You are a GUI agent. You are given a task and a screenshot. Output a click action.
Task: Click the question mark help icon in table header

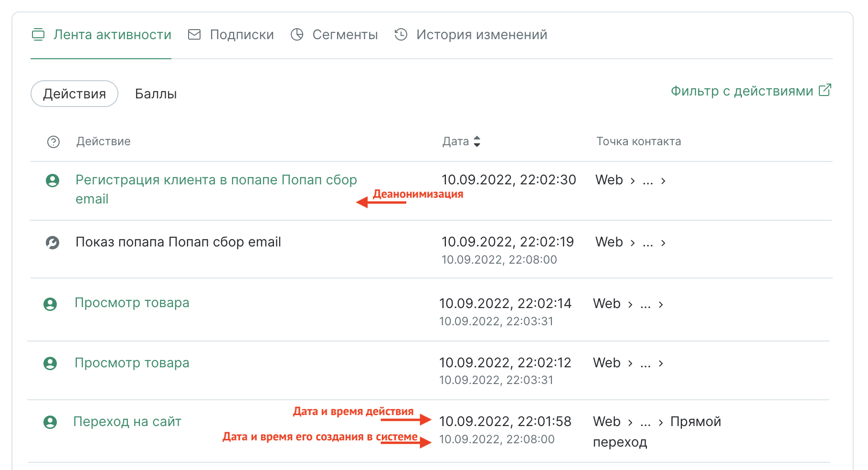click(x=53, y=142)
